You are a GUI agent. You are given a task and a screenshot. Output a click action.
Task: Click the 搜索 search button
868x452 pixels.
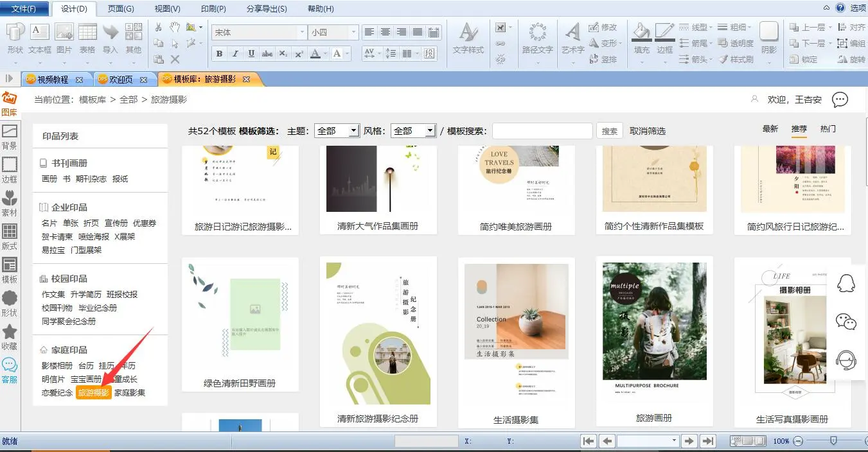(609, 131)
